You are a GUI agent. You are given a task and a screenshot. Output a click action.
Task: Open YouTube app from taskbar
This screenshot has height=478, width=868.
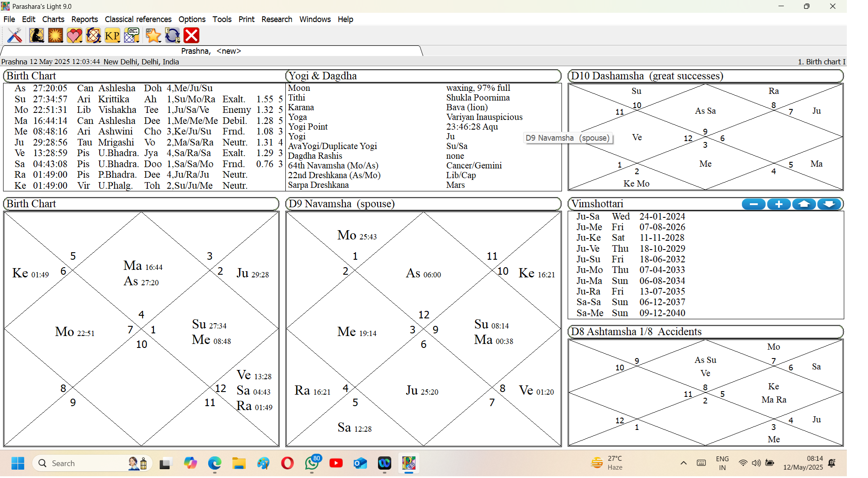[x=336, y=463]
